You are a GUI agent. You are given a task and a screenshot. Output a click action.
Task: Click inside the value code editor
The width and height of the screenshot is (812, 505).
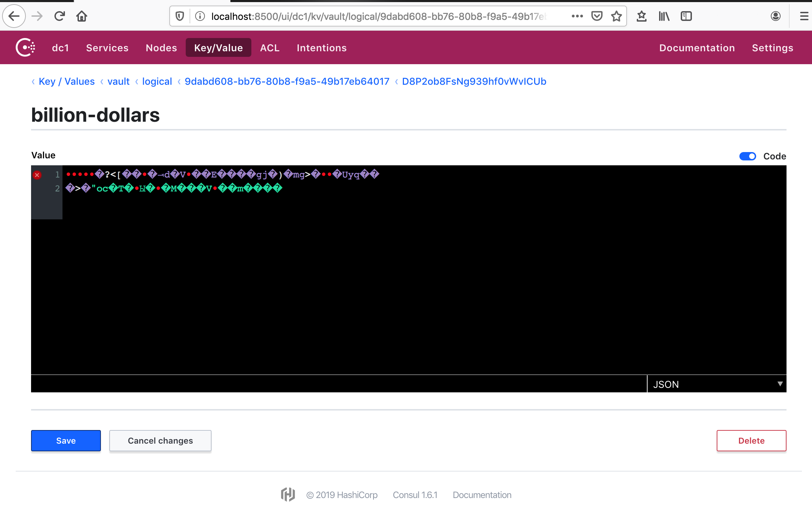(x=419, y=279)
